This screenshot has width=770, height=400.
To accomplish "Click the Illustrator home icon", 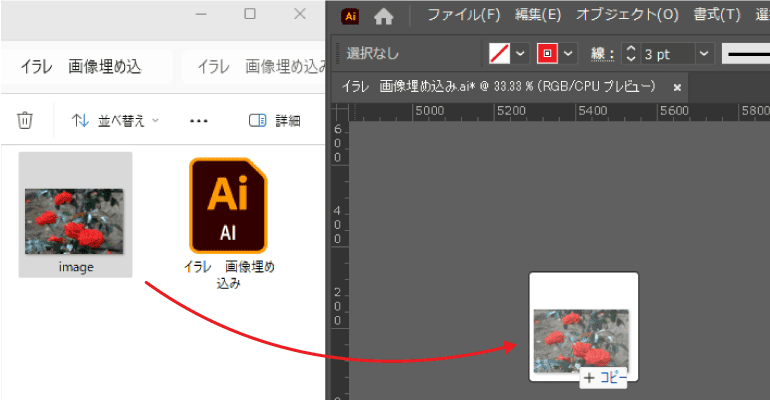I will point(384,17).
